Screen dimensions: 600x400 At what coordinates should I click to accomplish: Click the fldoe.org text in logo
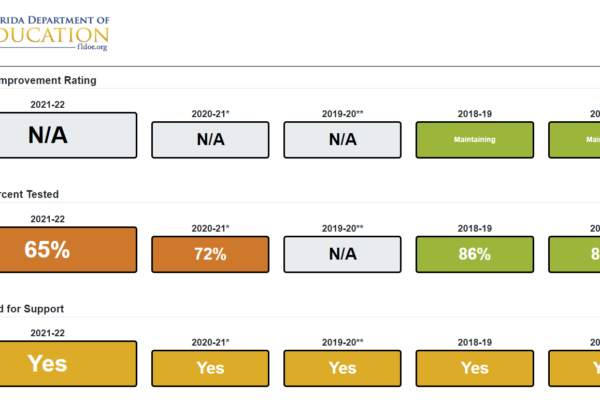92,47
